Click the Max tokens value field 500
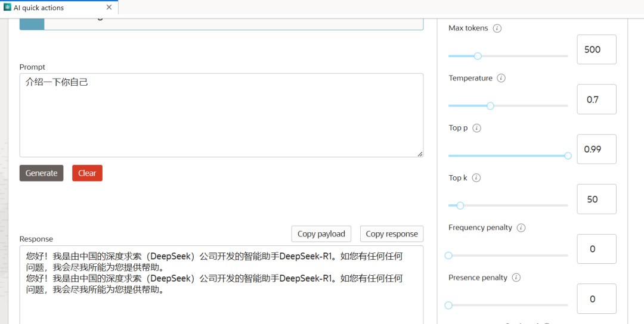Screen dimensions: 644x324 [596, 49]
